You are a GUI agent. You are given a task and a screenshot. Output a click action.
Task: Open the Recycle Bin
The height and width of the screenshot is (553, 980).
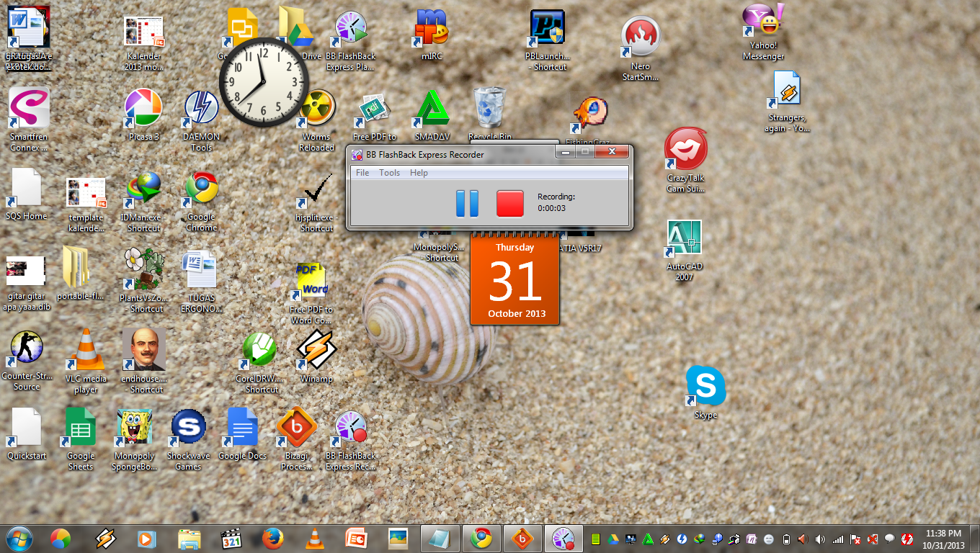pyautogui.click(x=490, y=114)
